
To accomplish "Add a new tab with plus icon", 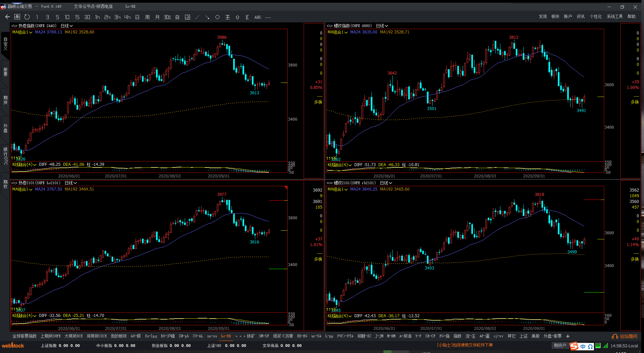I will [x=568, y=336].
